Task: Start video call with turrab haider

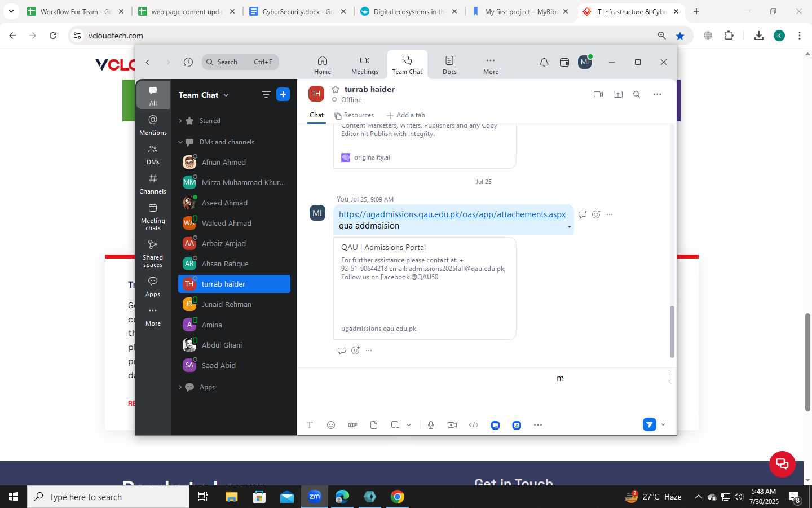Action: point(598,94)
